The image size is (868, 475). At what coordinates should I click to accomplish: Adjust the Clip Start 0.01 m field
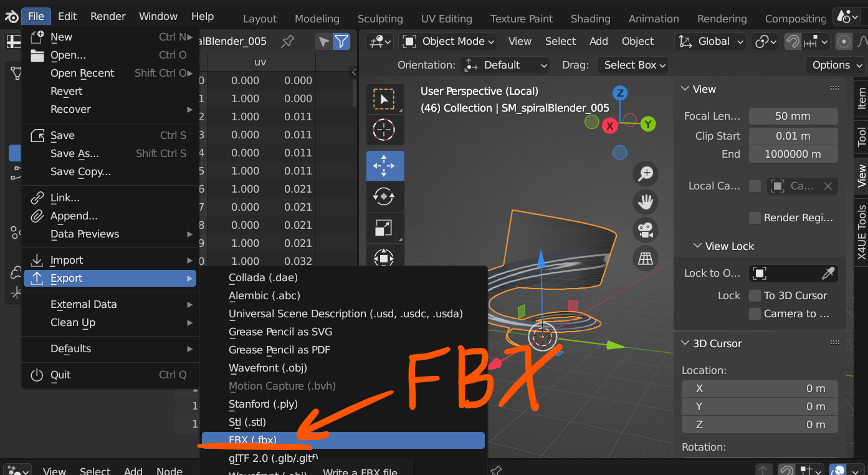click(793, 136)
